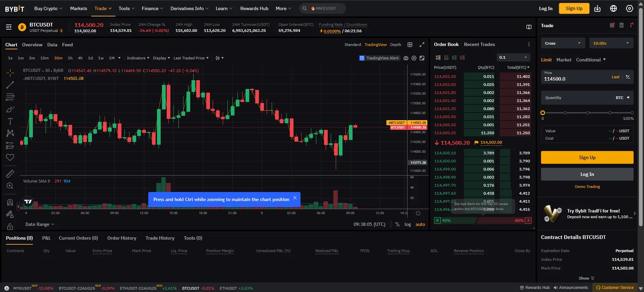Switch chart to Depth view
Viewport: 644px width, 292px height.
point(395,45)
